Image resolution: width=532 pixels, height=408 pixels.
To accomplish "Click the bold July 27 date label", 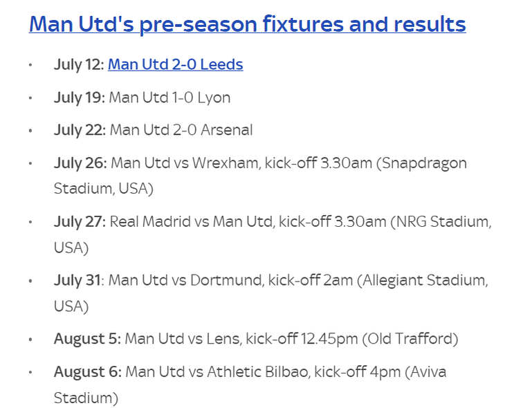I will pos(80,222).
